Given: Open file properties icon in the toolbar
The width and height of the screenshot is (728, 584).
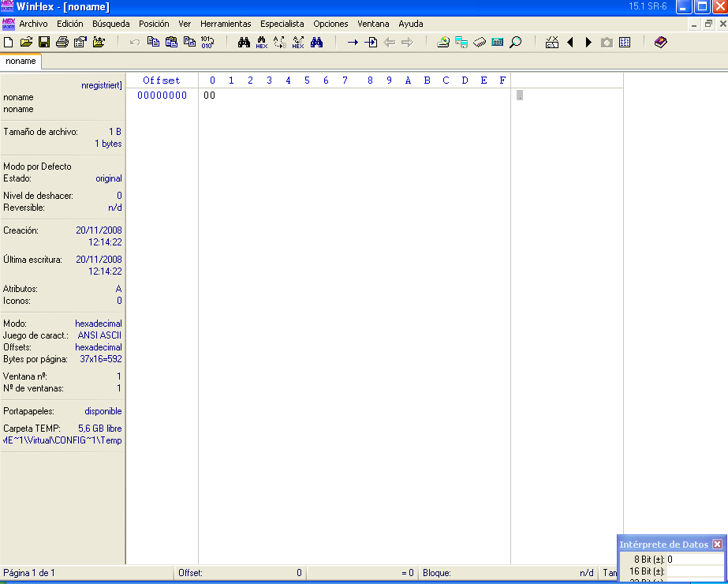Looking at the screenshot, I should tap(80, 43).
